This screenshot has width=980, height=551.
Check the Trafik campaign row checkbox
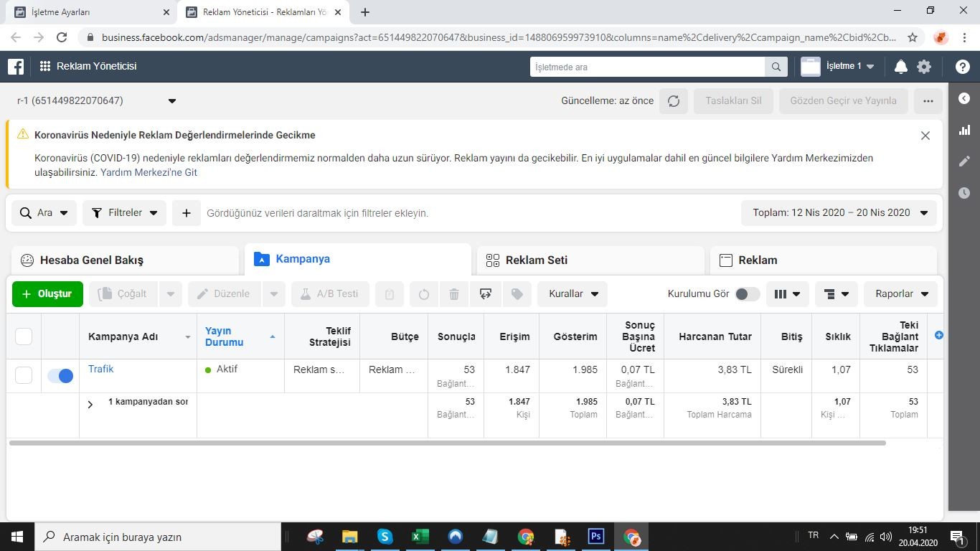point(24,375)
